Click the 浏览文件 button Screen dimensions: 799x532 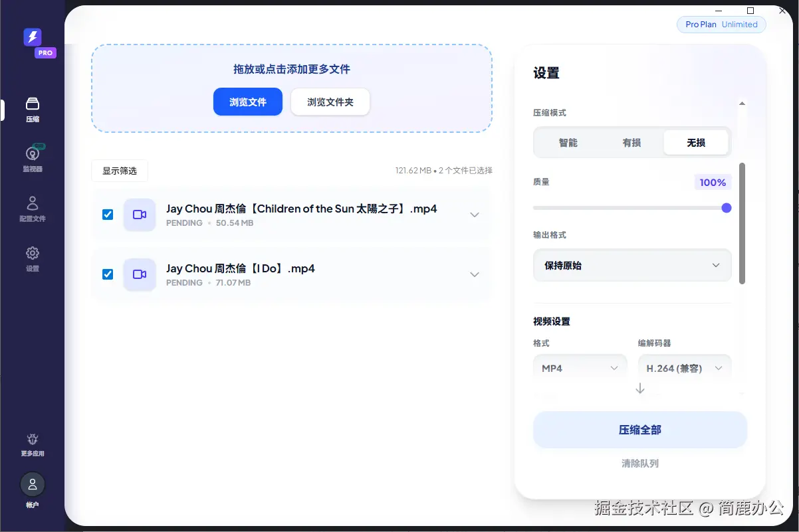click(x=248, y=102)
